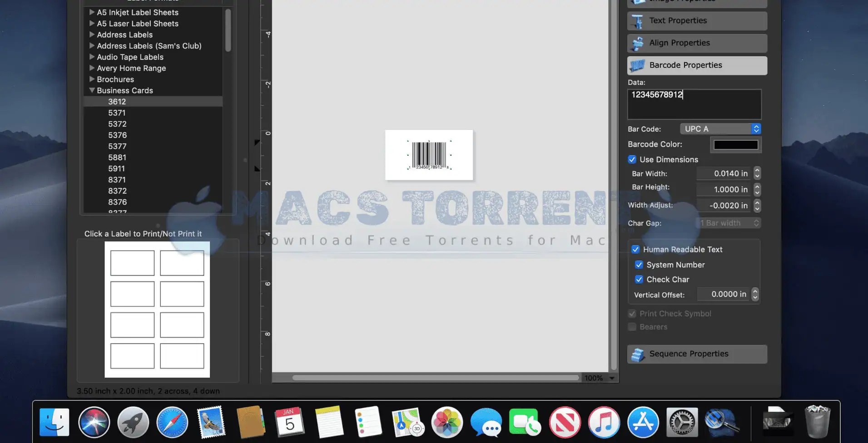The image size is (868, 443).
Task: Open FaceTime app in Dock
Action: pos(525,422)
